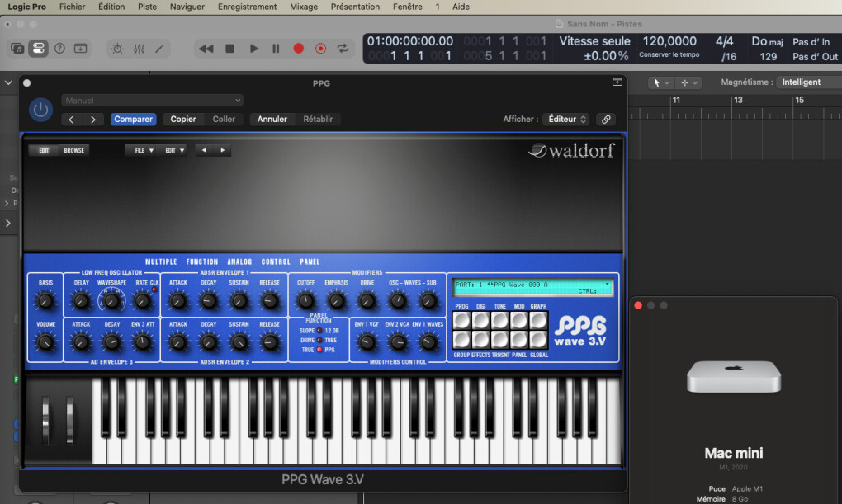Open the Manuel preset dropdown
842x504 pixels.
(152, 101)
